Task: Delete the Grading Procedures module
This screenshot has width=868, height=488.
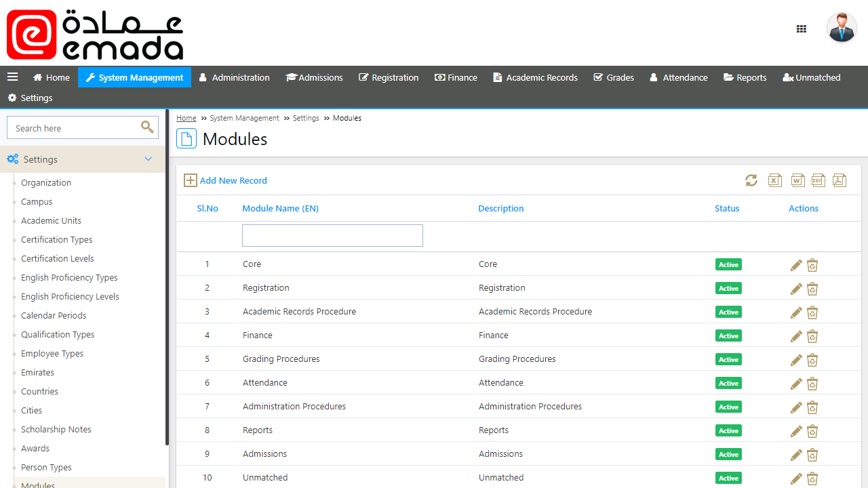Action: 812,360
